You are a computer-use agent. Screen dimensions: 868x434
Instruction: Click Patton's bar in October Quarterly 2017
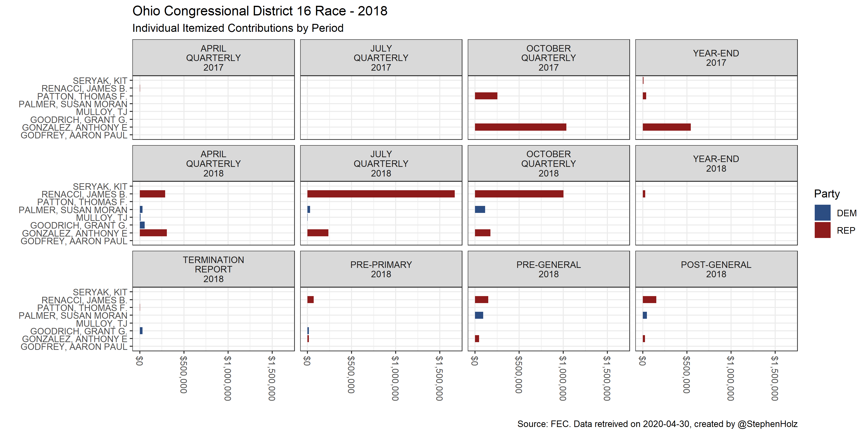point(486,96)
